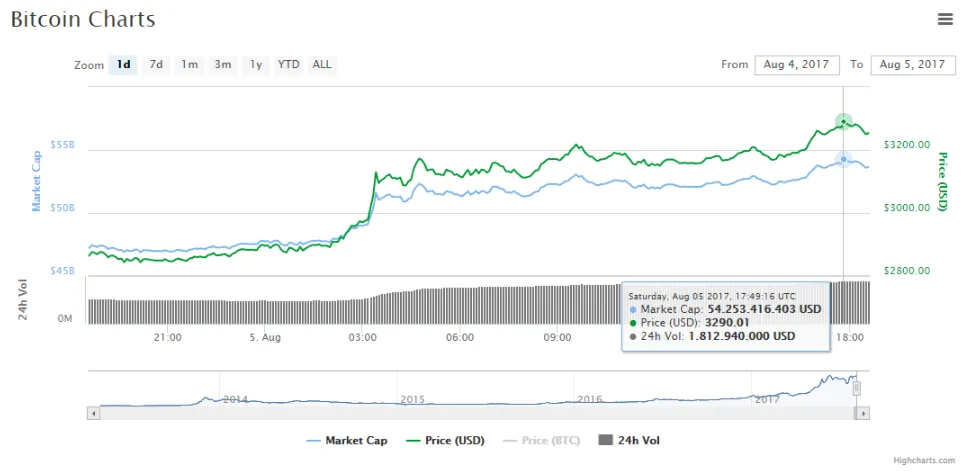Select the 3m zoom range

click(223, 64)
